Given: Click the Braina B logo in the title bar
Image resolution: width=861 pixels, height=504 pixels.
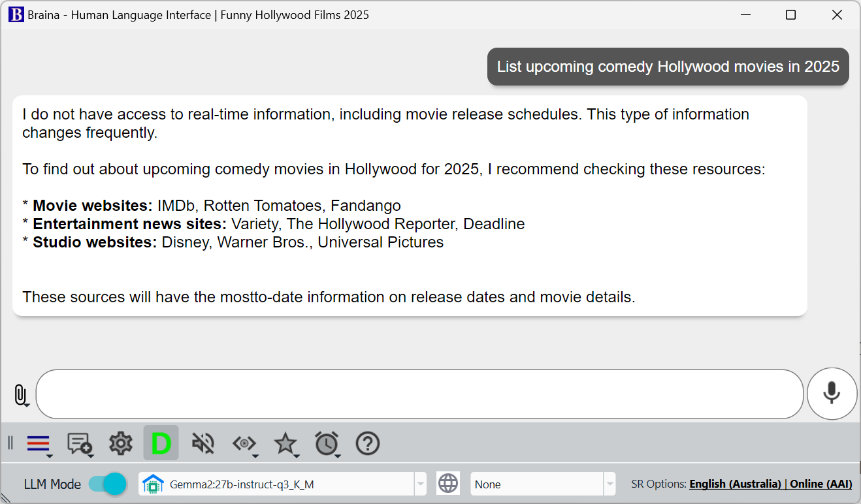Looking at the screenshot, I should (16, 14).
